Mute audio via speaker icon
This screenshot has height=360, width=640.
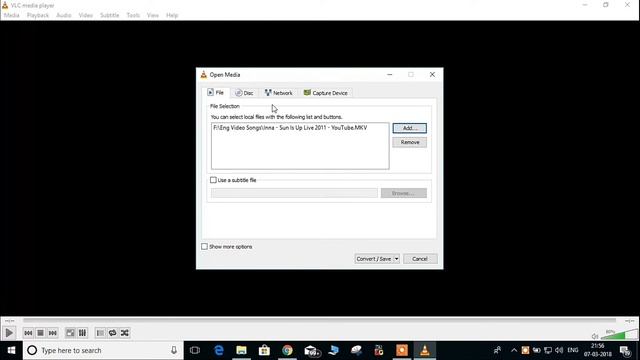coord(595,336)
